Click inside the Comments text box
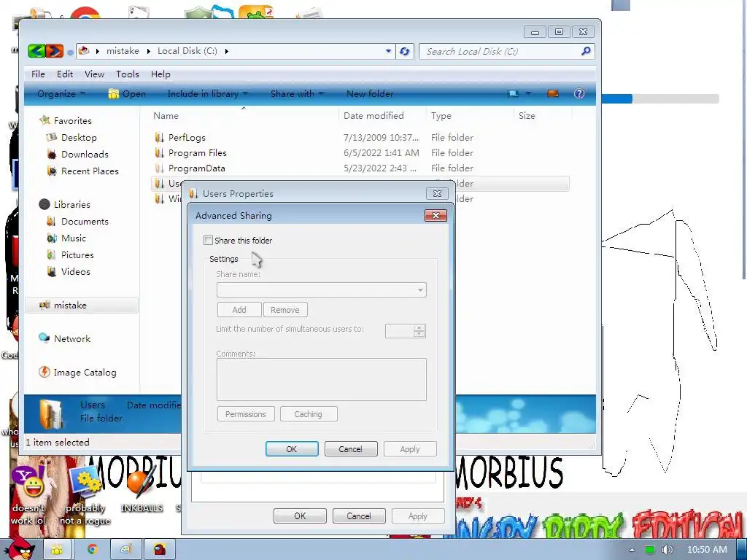 tap(322, 379)
